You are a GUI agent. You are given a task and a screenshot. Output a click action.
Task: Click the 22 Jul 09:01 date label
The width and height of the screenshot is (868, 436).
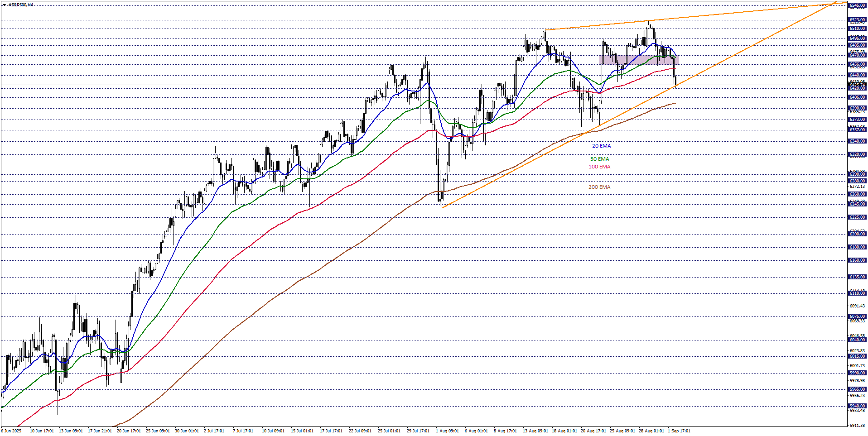pyautogui.click(x=360, y=431)
